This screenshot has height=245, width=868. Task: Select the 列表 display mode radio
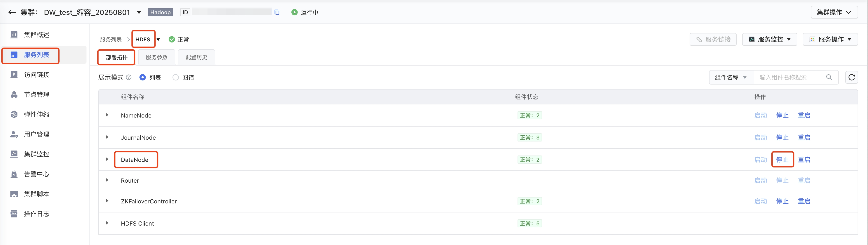[x=143, y=77]
